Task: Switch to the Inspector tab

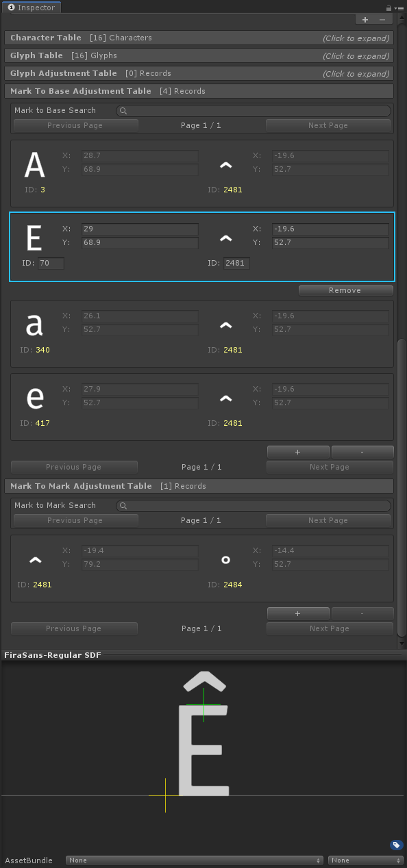Action: click(x=32, y=8)
